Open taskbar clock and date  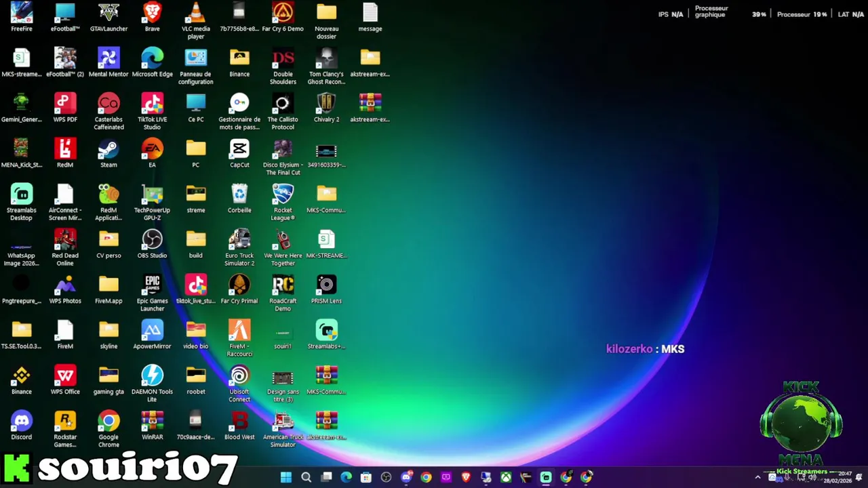(839, 477)
